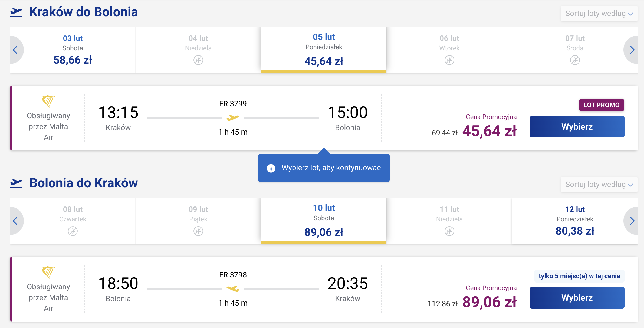Click the info icon in blue tooltip

[271, 168]
